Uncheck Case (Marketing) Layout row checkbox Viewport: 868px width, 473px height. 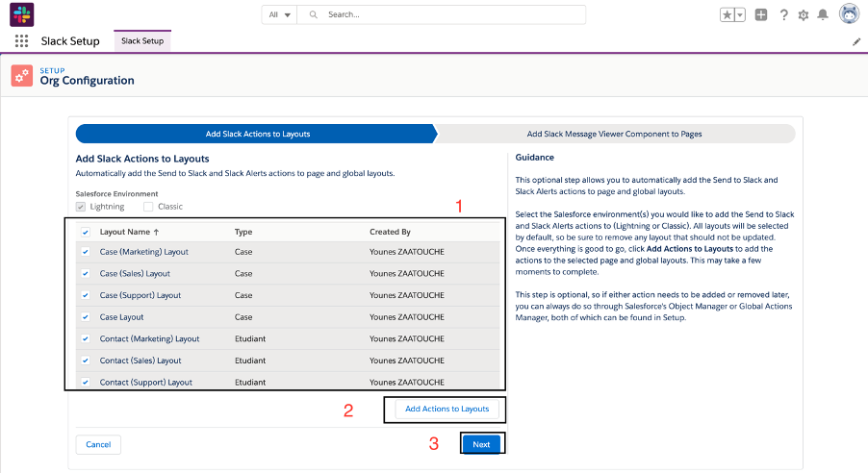[86, 252]
